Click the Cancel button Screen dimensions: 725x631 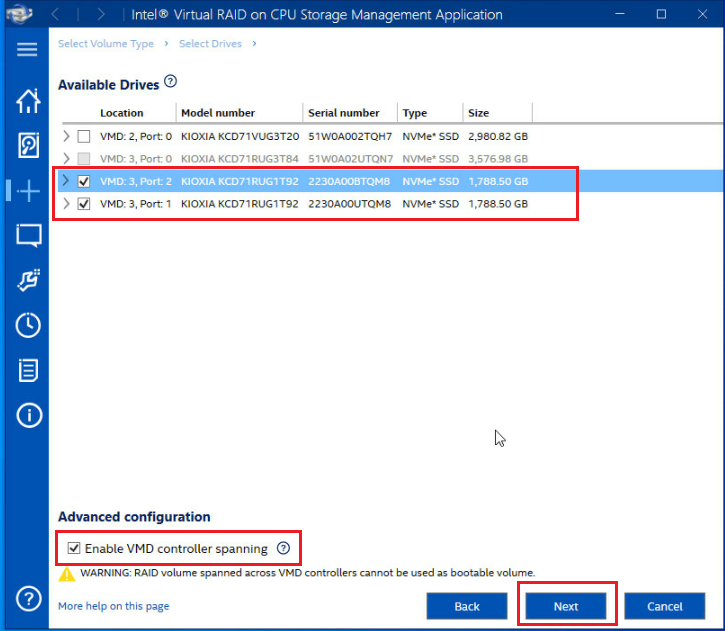click(664, 606)
